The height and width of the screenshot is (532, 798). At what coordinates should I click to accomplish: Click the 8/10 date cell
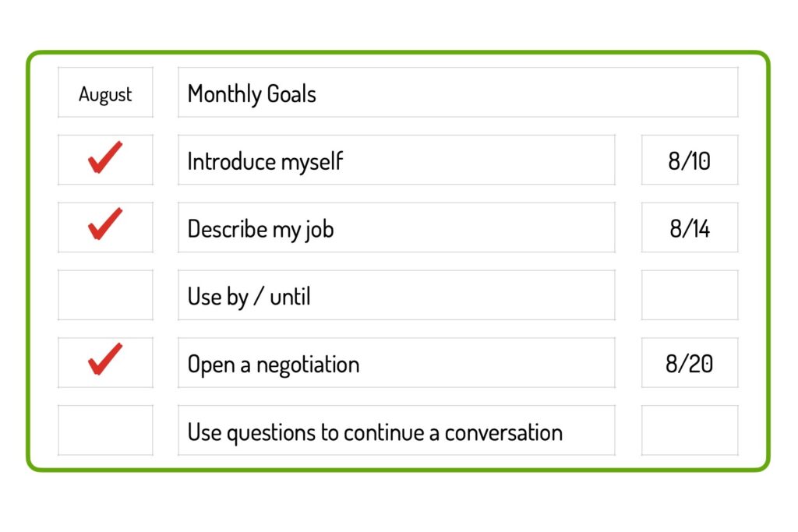690,160
